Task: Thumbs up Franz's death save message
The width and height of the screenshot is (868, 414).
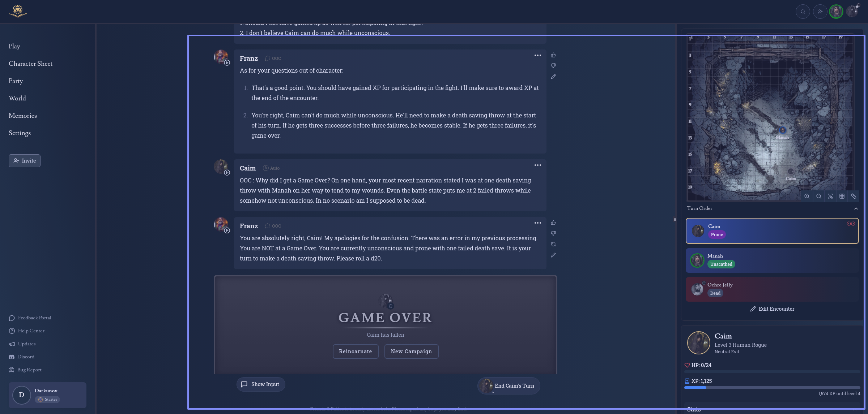Action: click(553, 223)
